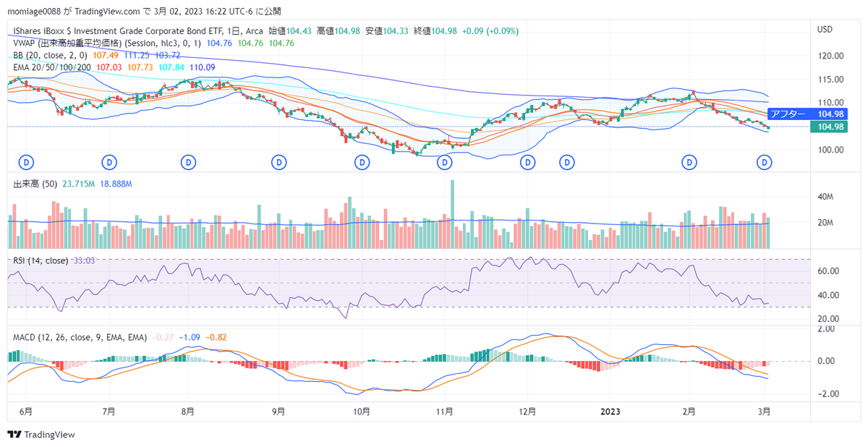Click the MACD signal value -0.82
The height and width of the screenshot is (447, 868).
tap(218, 337)
